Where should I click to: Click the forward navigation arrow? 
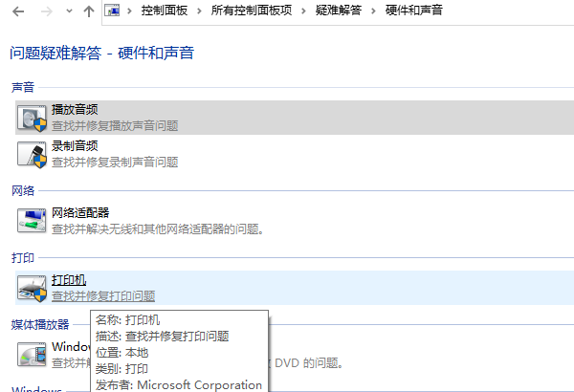[x=47, y=11]
